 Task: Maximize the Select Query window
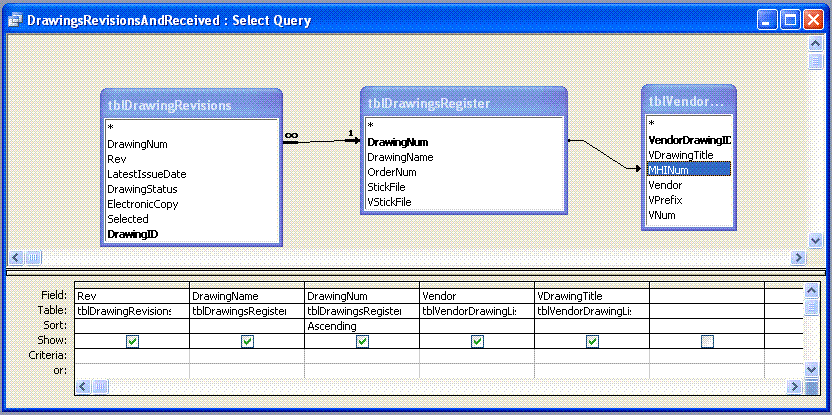pyautogui.click(x=790, y=21)
